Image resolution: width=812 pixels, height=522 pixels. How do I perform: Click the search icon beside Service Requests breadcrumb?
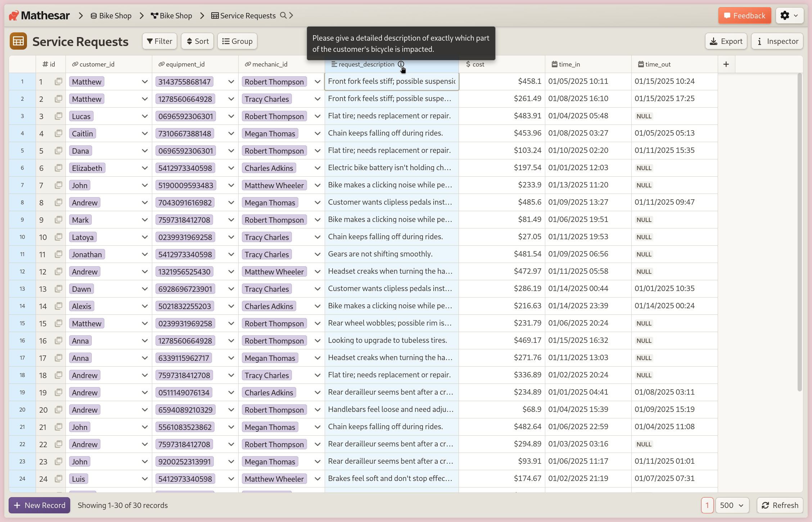pos(283,15)
